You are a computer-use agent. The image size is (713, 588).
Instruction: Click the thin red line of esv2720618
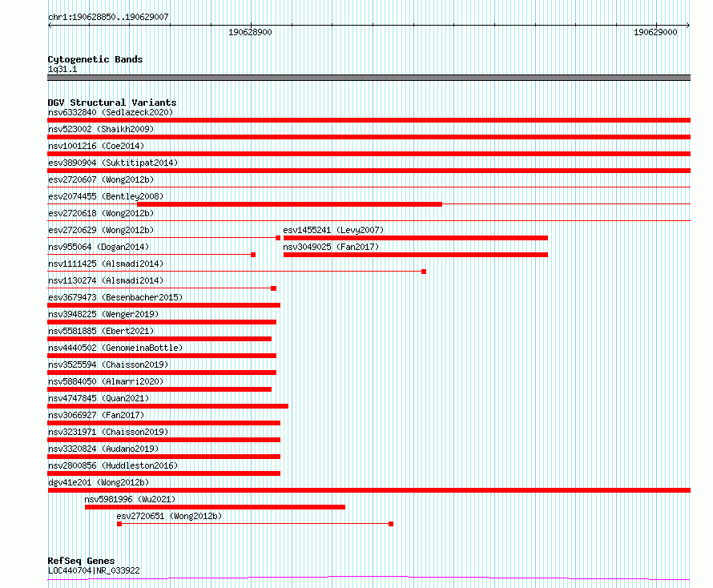[x=369, y=221]
